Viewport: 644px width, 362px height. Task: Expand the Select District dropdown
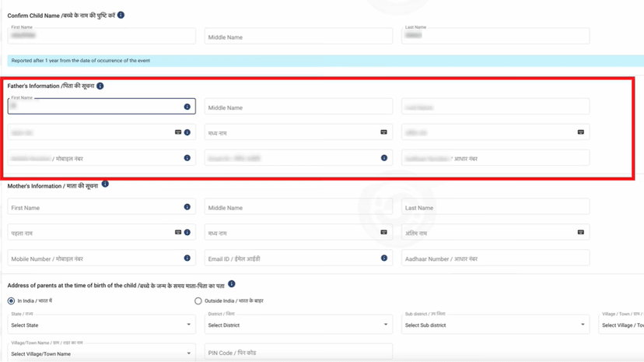click(x=298, y=325)
